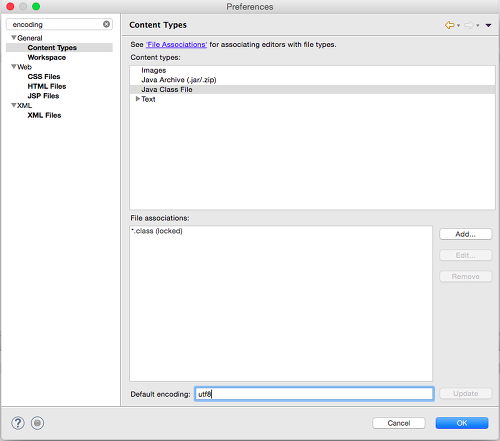Click the Edit... button
Viewport: 500px width, 441px height.
coord(466,255)
